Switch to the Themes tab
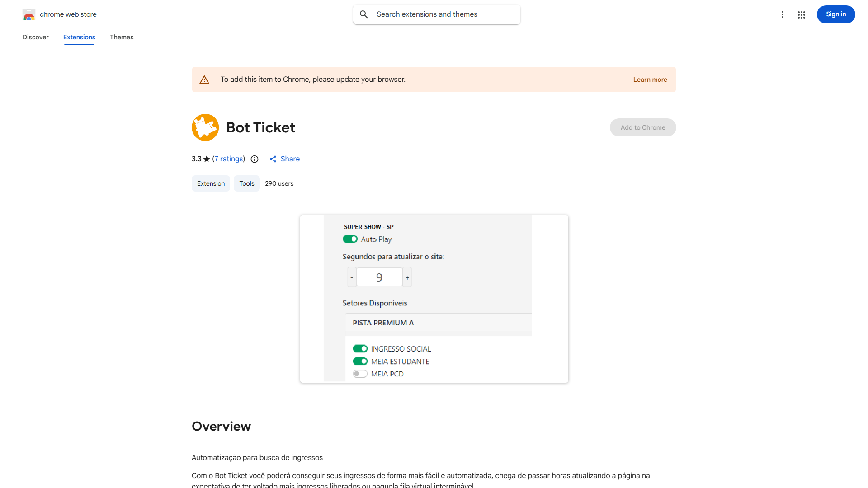The image size is (868, 488). [x=121, y=37]
